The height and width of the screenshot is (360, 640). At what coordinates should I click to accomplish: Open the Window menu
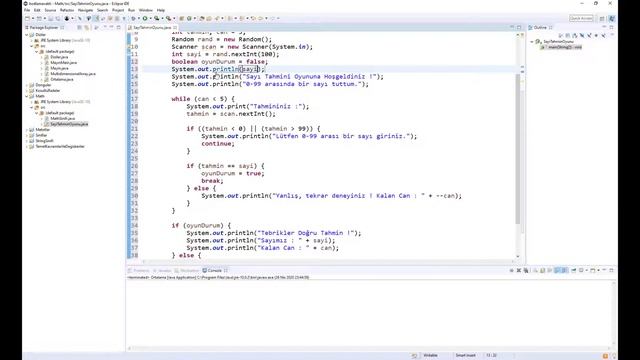pos(146,10)
